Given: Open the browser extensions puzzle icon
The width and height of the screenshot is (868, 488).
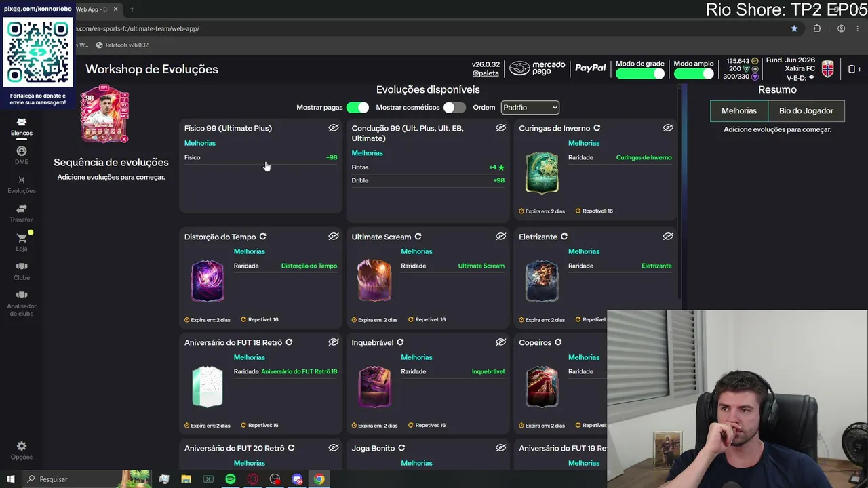Looking at the screenshot, I should (817, 28).
